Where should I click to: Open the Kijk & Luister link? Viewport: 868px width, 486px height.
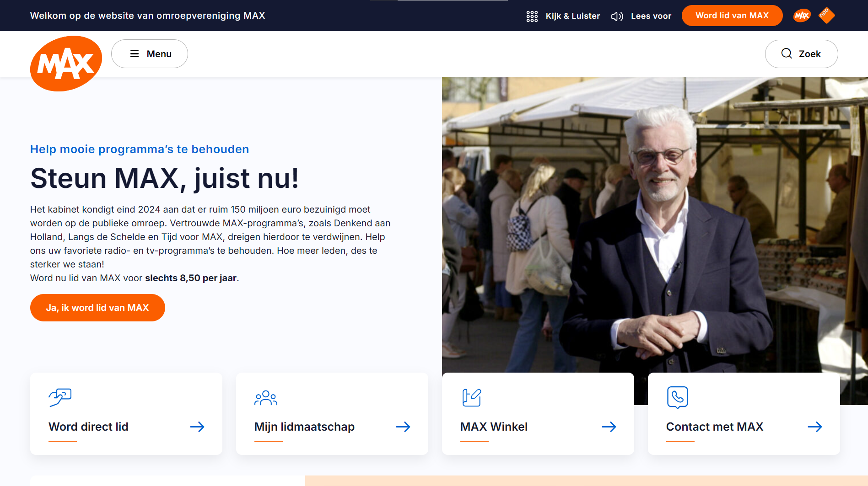pos(572,16)
